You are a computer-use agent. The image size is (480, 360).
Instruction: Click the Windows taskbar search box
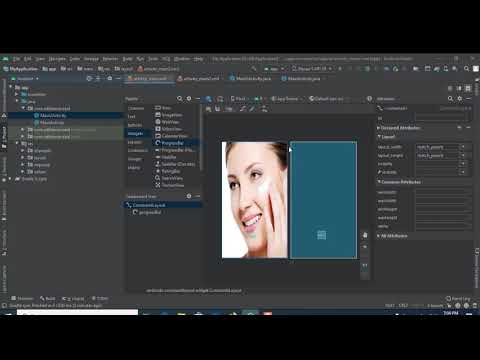coord(77,312)
